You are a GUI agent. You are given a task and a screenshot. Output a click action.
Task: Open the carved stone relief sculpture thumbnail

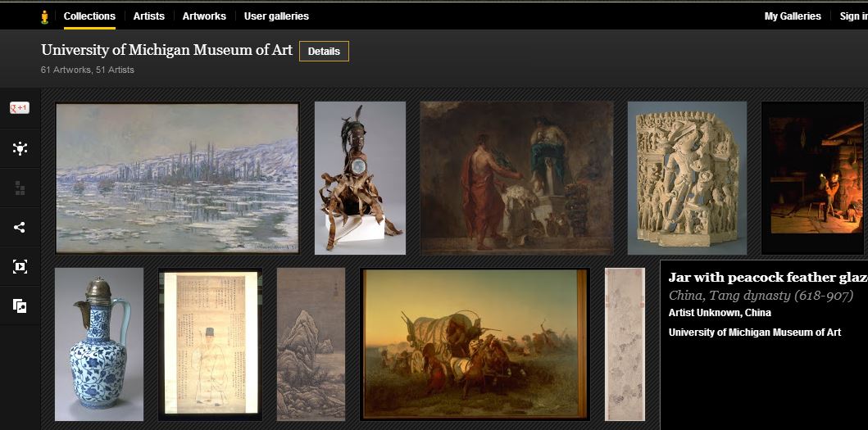tap(687, 178)
